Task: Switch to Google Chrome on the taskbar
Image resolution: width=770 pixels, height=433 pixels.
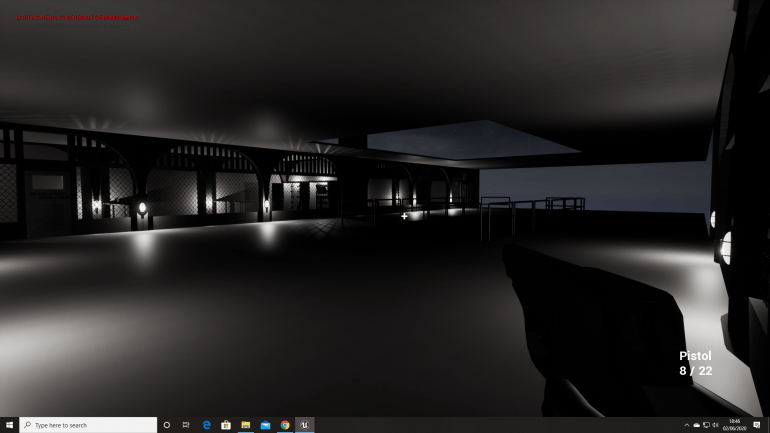Action: coord(285,425)
